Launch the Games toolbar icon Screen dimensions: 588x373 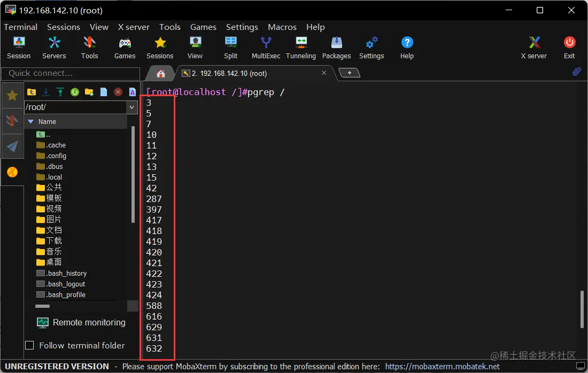click(x=125, y=48)
